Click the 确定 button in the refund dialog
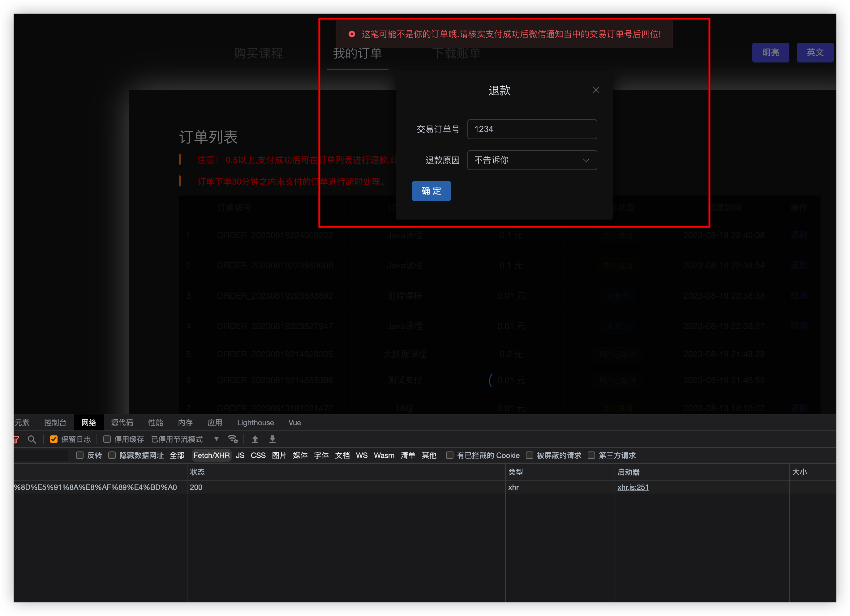 click(431, 191)
